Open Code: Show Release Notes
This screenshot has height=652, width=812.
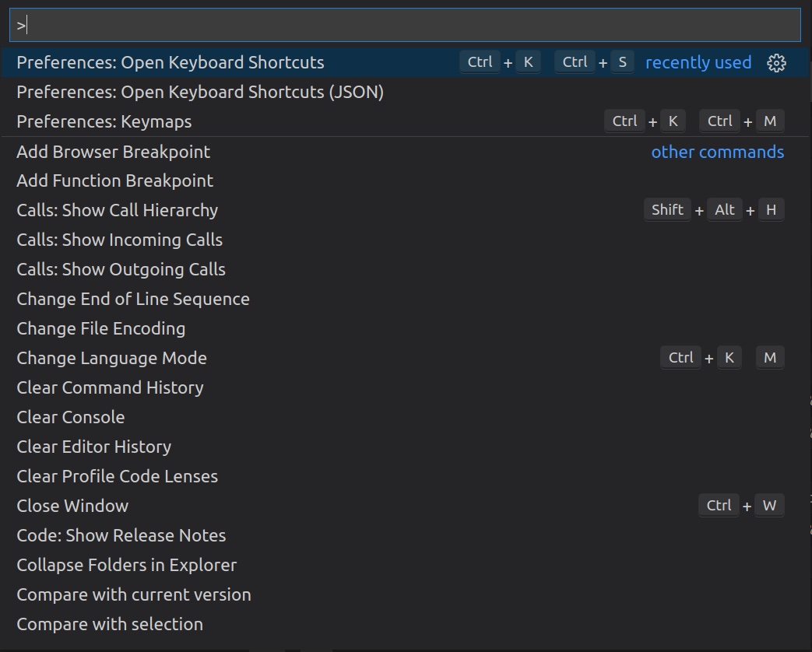(x=121, y=536)
